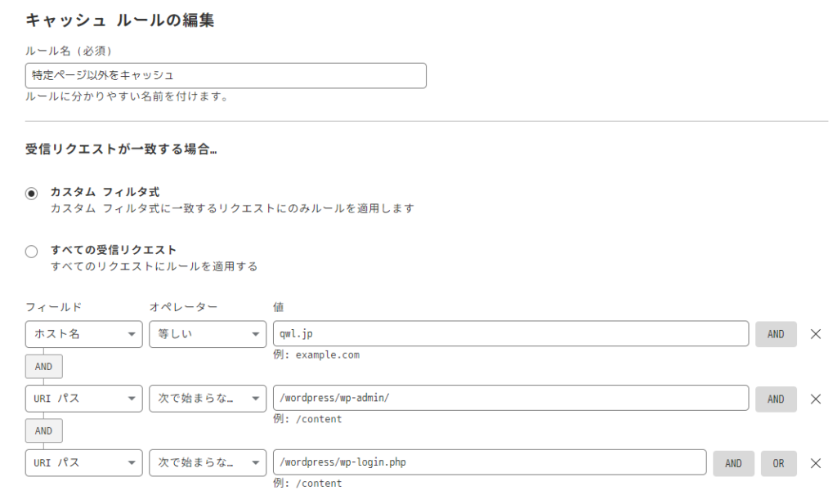Image resolution: width=837 pixels, height=504 pixels.
Task: Open URI パス field dropdown in wp-admin row
Action: [83, 399]
